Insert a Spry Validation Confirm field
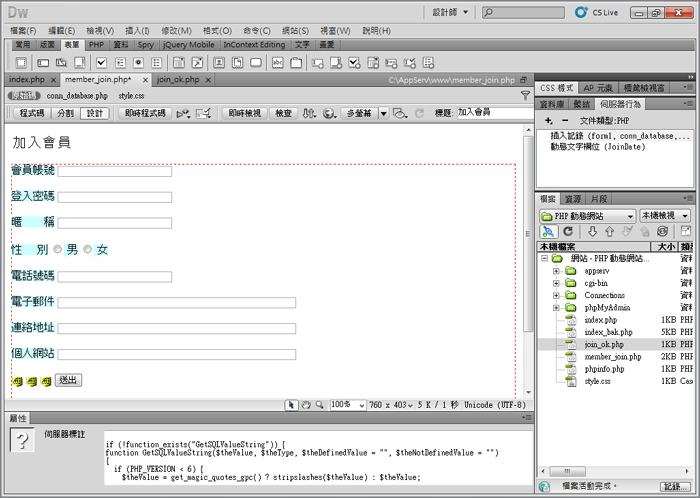The height and width of the screenshot is (498, 700). pyautogui.click(x=410, y=63)
